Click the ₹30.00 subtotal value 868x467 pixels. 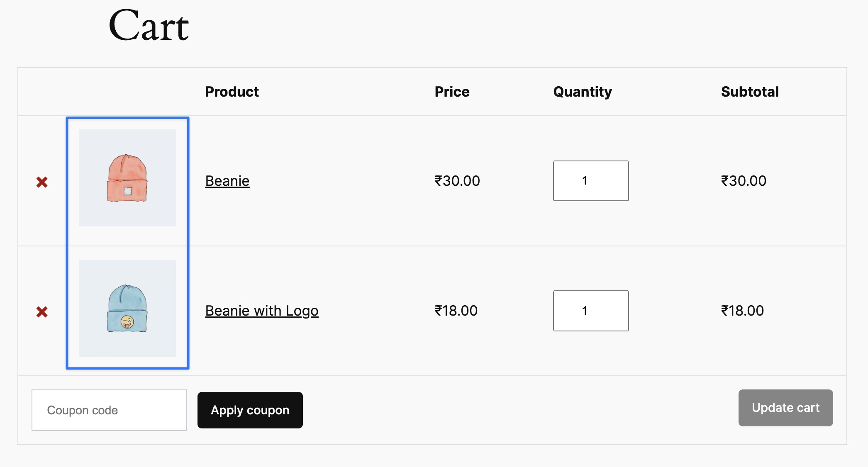click(x=744, y=181)
